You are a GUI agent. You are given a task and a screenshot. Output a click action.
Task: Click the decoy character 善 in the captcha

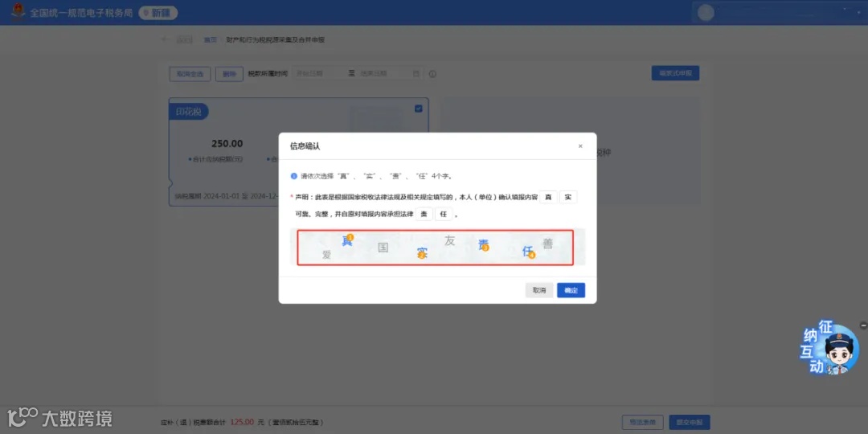pyautogui.click(x=547, y=244)
